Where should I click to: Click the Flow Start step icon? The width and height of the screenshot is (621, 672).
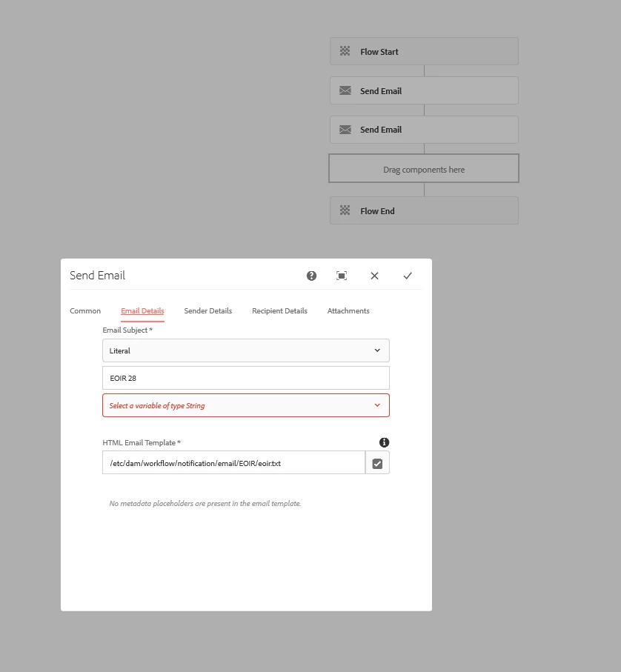click(345, 51)
